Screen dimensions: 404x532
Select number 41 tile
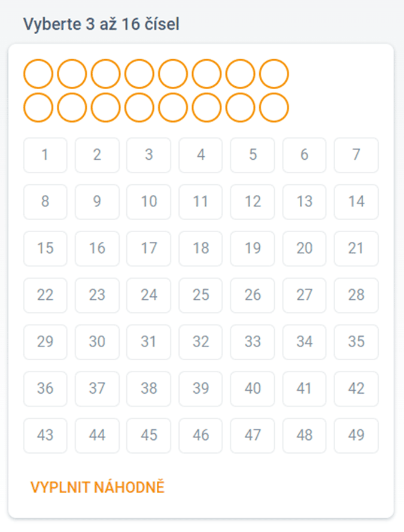304,389
